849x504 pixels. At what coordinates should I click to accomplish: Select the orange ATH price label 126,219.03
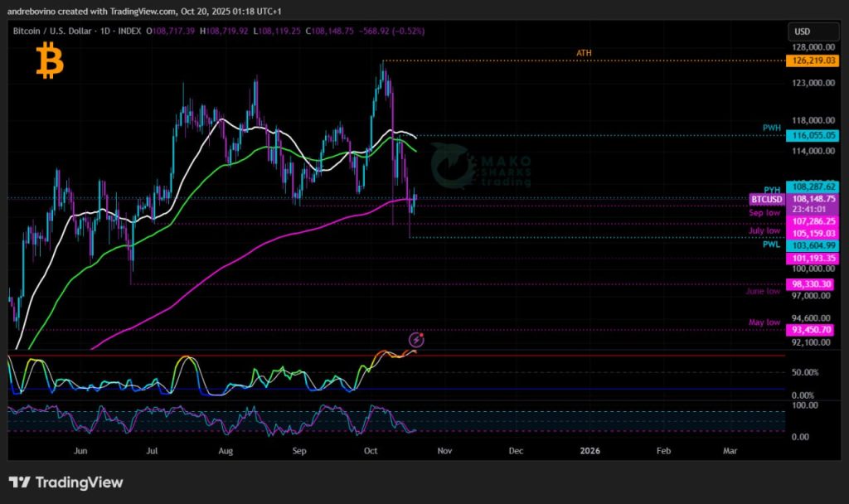pos(813,61)
